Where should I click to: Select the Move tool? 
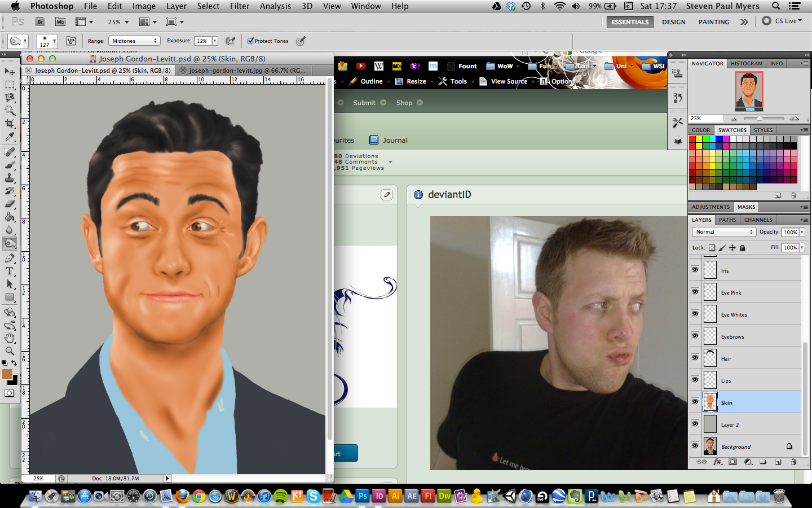coord(10,72)
